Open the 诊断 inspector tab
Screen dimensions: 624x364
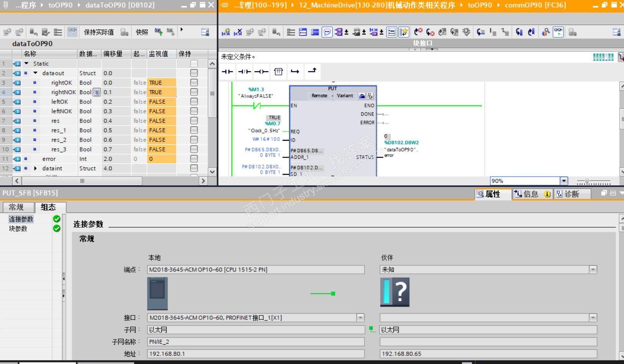[572, 194]
